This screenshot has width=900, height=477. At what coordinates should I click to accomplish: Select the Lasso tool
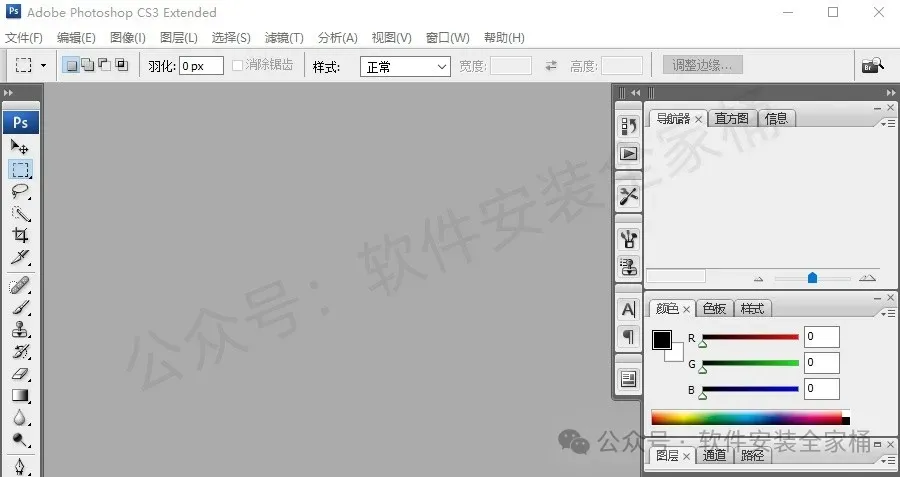pyautogui.click(x=20, y=191)
